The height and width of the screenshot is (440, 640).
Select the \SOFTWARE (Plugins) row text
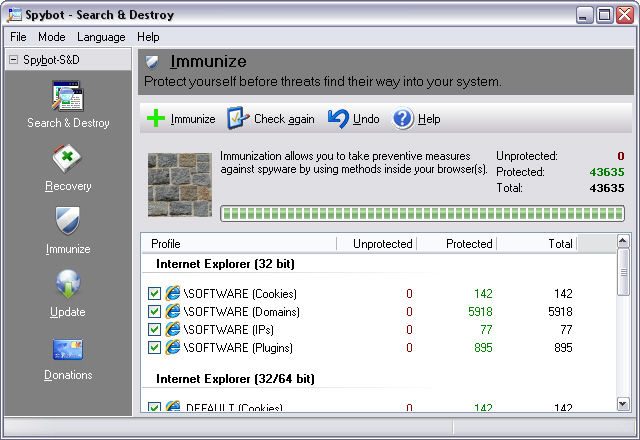pos(238,347)
